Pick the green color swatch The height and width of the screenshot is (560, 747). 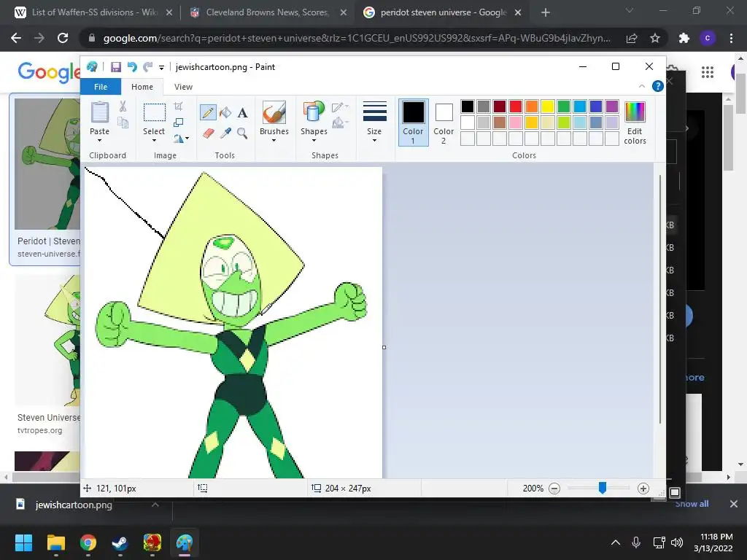pos(564,106)
